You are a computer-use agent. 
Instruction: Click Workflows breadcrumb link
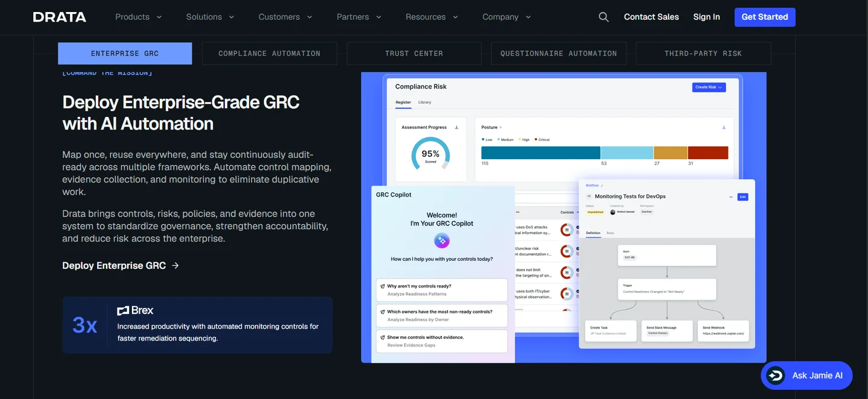pyautogui.click(x=592, y=186)
